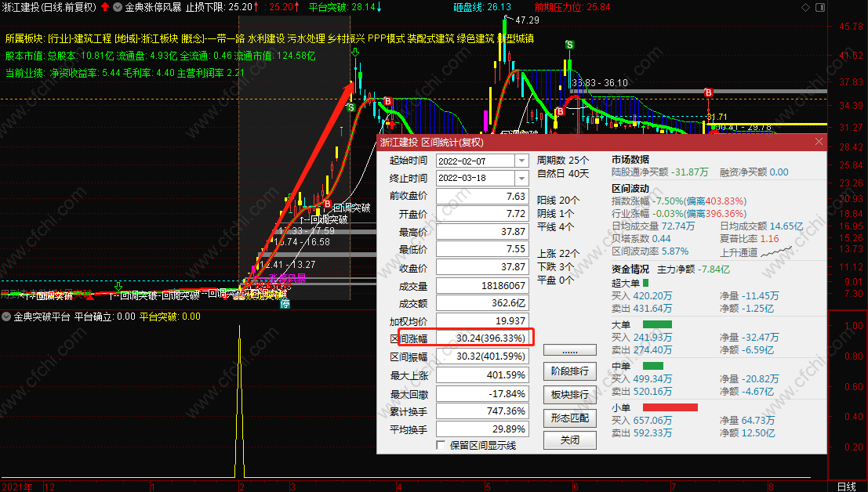Click the 47.29 high price label
868x492 pixels.
click(526, 20)
